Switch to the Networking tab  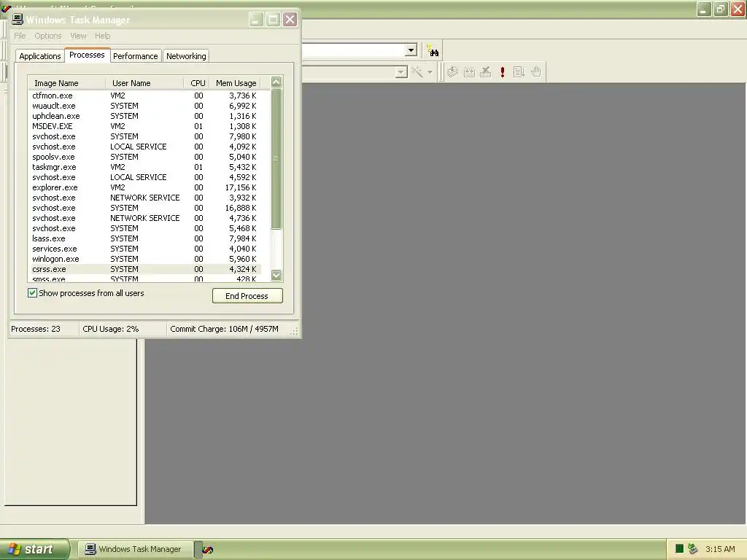(x=186, y=56)
